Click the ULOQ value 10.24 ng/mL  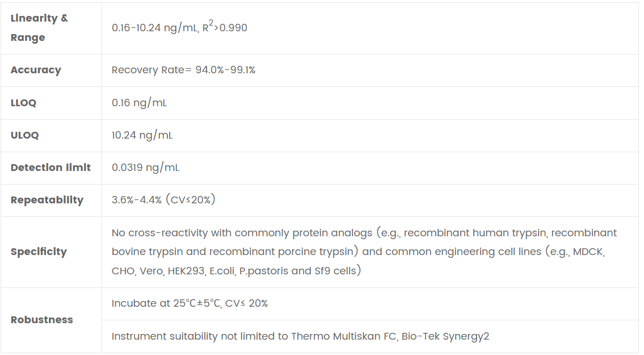tap(142, 135)
